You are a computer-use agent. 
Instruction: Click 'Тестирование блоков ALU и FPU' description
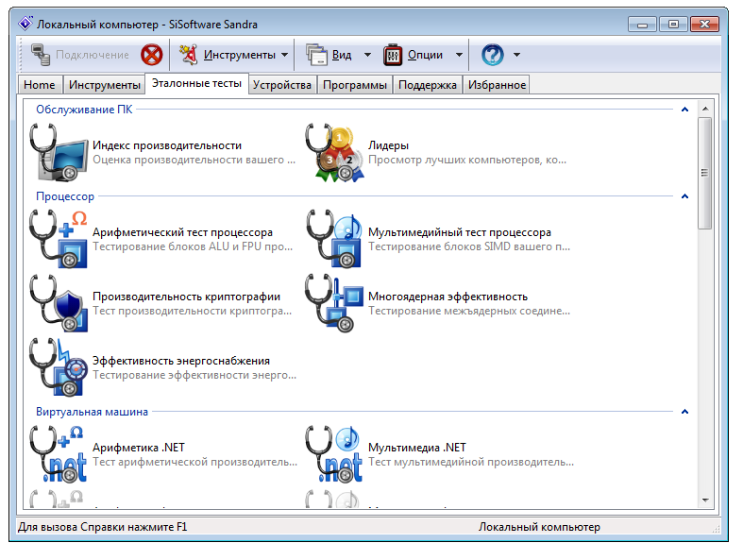point(193,246)
